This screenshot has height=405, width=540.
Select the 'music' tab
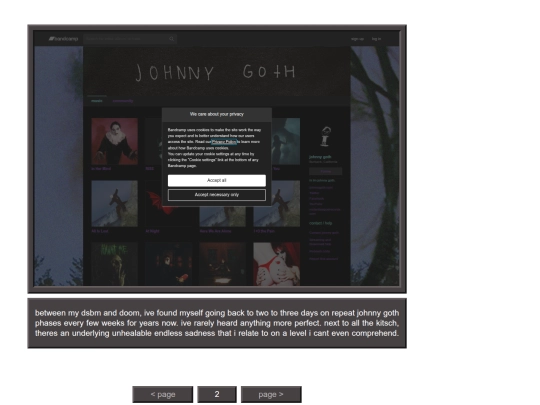coord(97,101)
